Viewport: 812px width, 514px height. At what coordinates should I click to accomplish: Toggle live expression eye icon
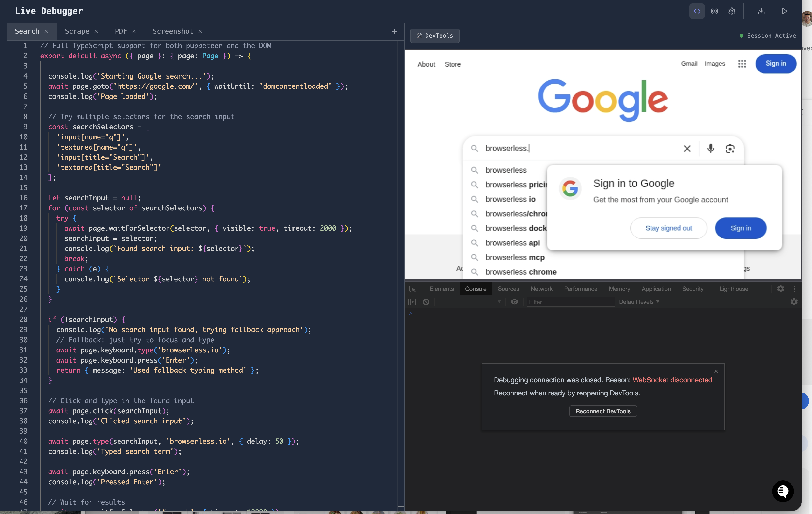coord(514,302)
